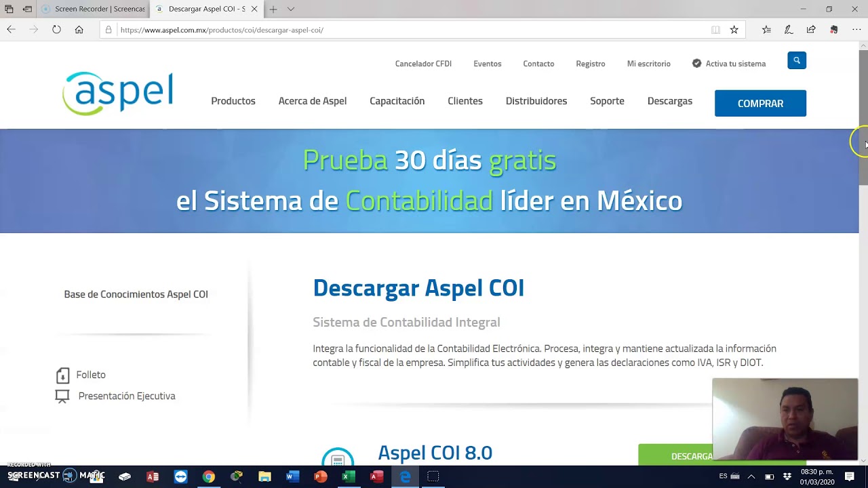Open tab list dropdown chevron

291,9
